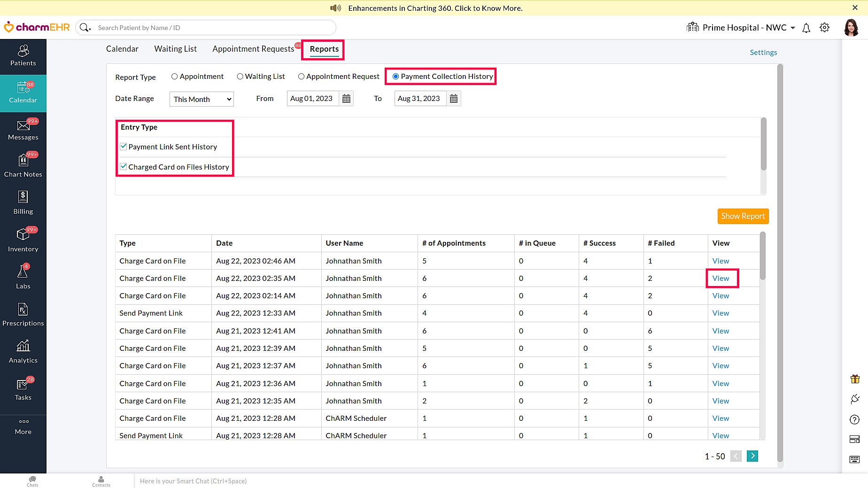868x488 pixels.
Task: Switch to the Appointment Requests tab
Action: [254, 48]
